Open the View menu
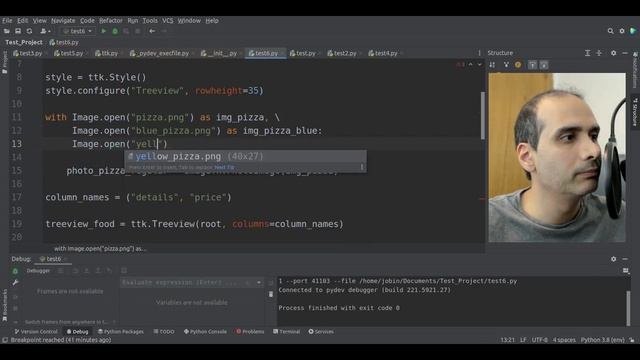 [40, 20]
